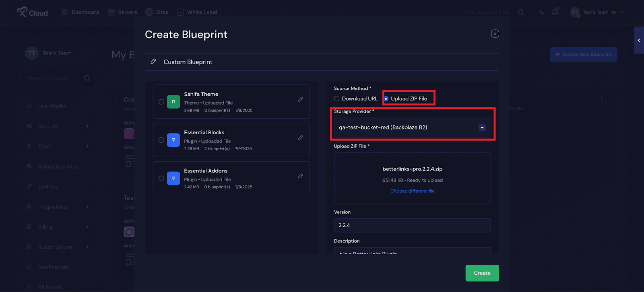This screenshot has height=292, width=644.
Task: Click the blue Essential Blocks plugin icon
Action: (x=173, y=140)
